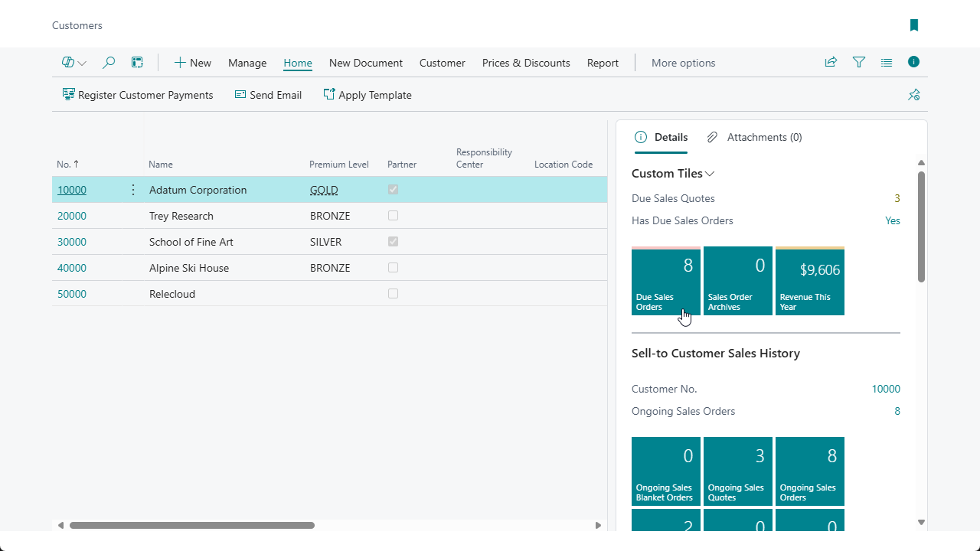Open the Analyze mode table icon
The height and width of the screenshot is (551, 980).
coord(137,63)
